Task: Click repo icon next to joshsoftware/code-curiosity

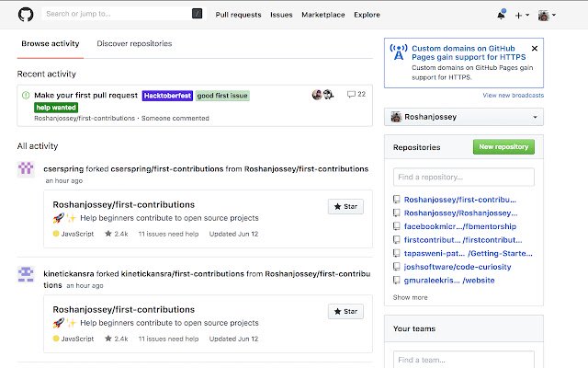Action: pyautogui.click(x=396, y=267)
